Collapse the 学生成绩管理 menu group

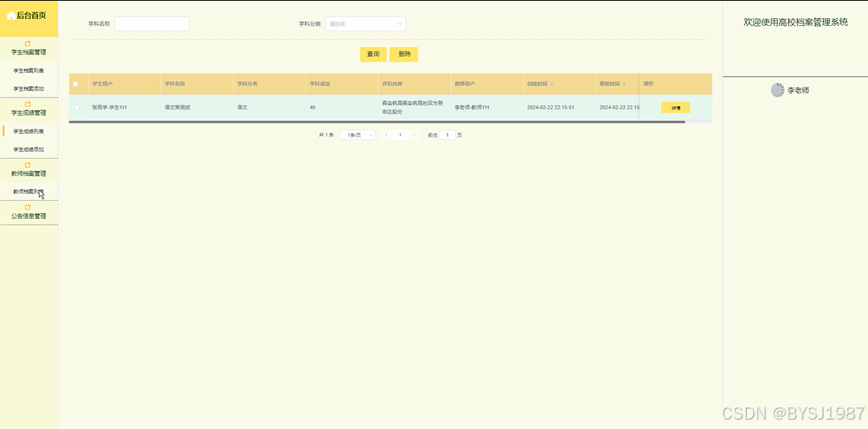pyautogui.click(x=29, y=109)
